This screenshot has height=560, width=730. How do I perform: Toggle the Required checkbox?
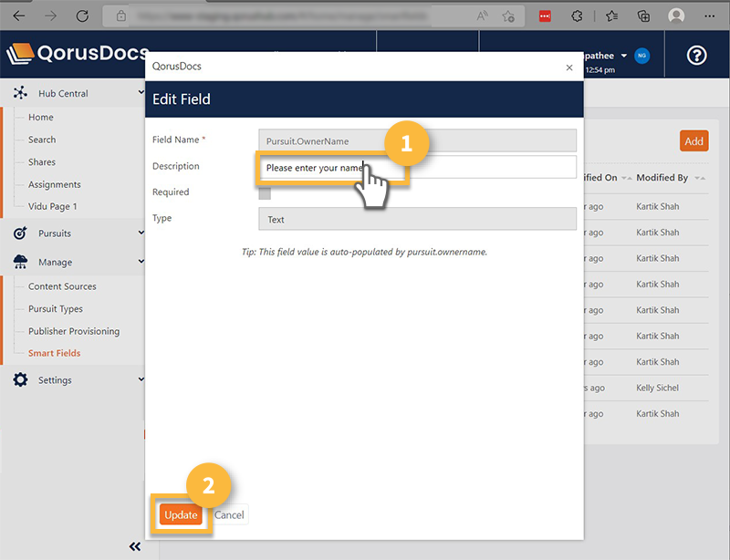click(x=265, y=192)
